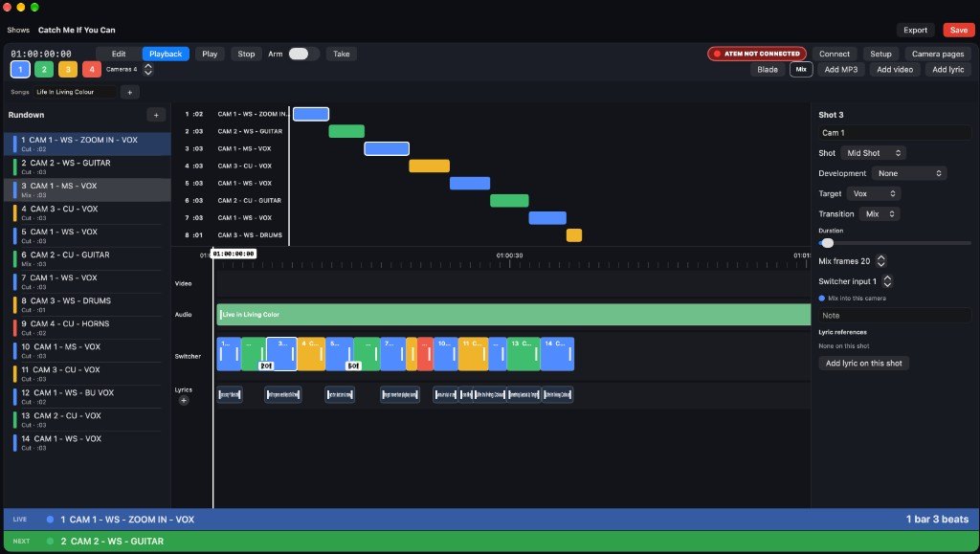The width and height of the screenshot is (980, 554).
Task: Click the Note input field
Action: (895, 316)
